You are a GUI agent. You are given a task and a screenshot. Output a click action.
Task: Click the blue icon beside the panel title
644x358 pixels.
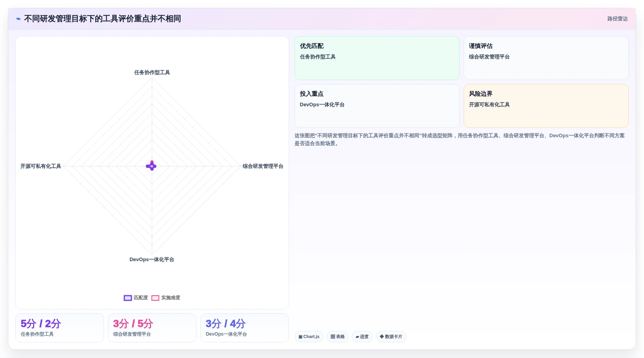coord(18,19)
